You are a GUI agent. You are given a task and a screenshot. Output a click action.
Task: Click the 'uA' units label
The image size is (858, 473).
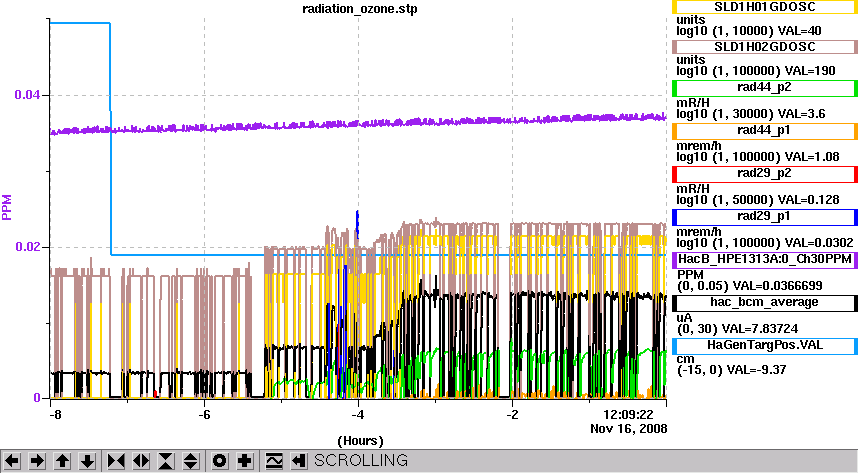[684, 318]
